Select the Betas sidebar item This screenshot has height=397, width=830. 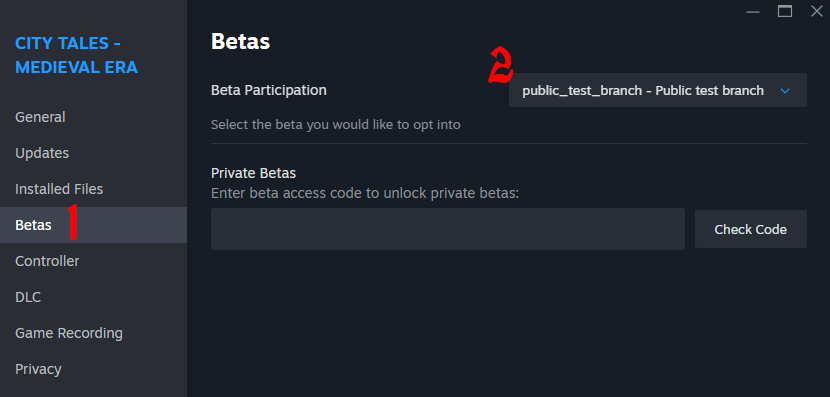coord(93,225)
